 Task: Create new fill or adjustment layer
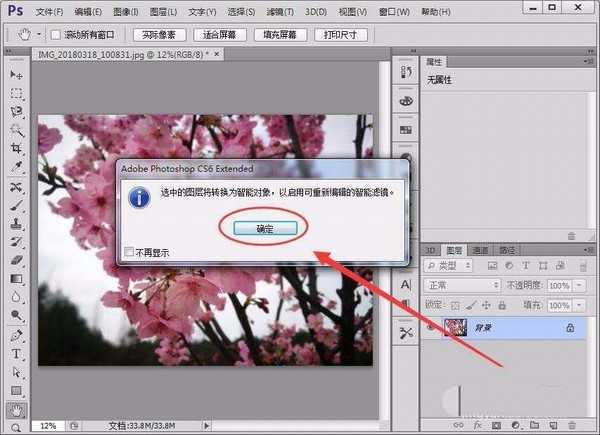pyautogui.click(x=515, y=425)
